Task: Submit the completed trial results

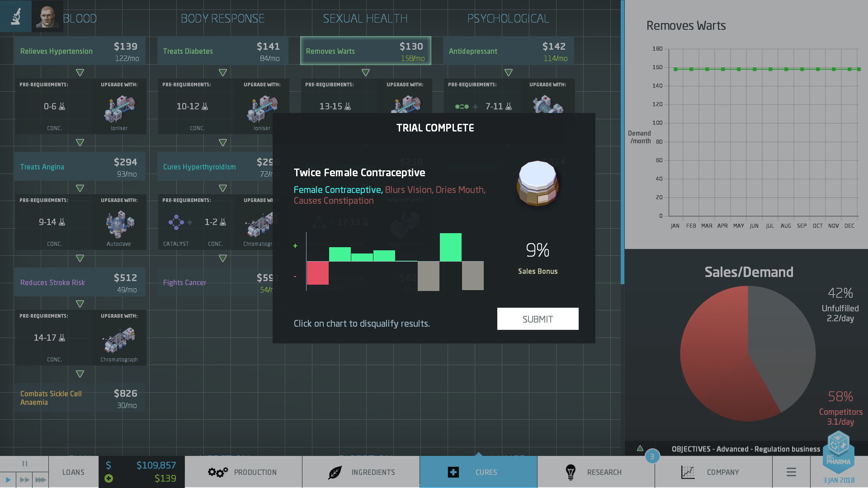Action: click(538, 318)
